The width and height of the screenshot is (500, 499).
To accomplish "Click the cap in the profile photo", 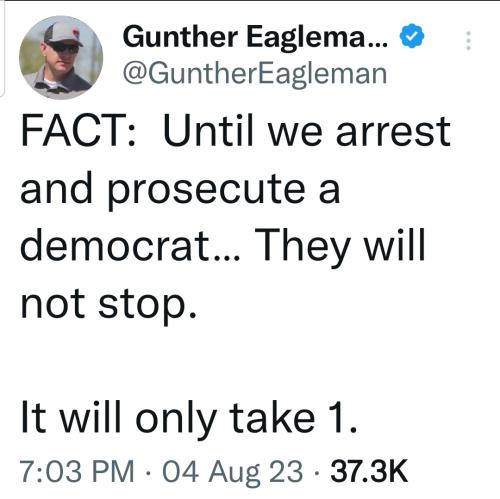I will pos(63,34).
